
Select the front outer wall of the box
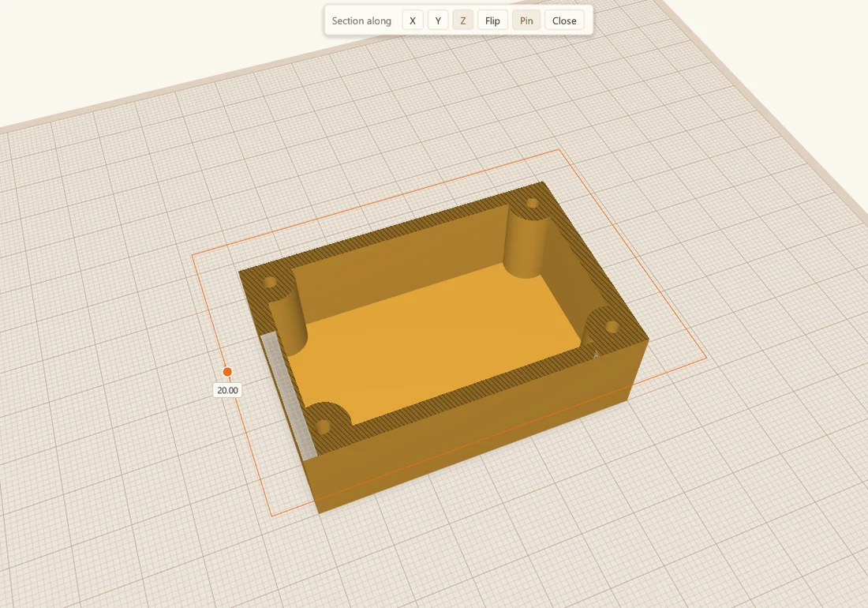pyautogui.click(x=470, y=443)
